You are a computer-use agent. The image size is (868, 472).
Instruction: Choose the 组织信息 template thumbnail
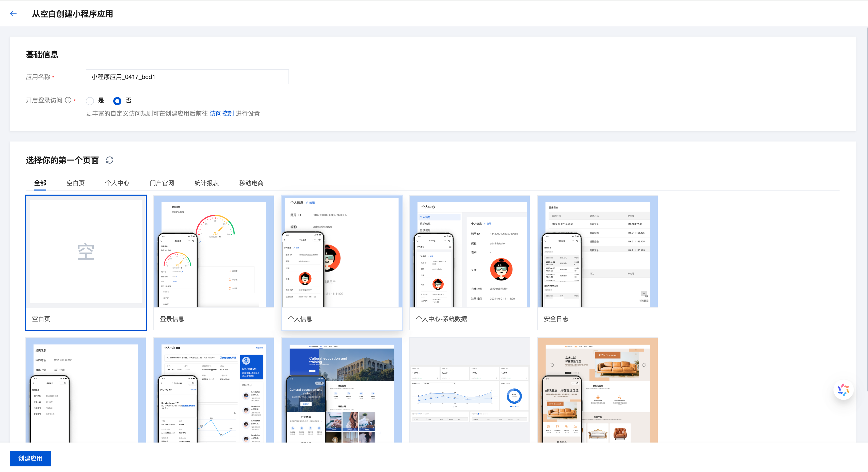(86, 390)
